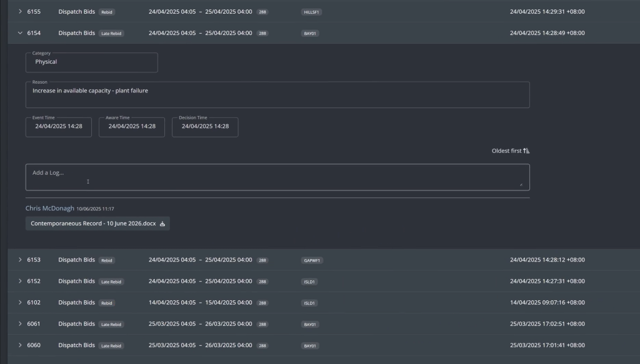The height and width of the screenshot is (364, 640).
Task: Click the Decision Time field
Action: pyautogui.click(x=205, y=127)
